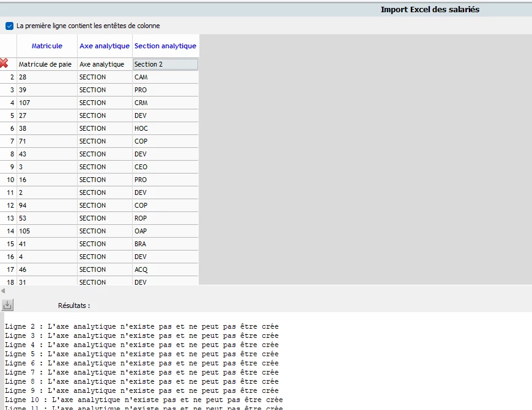
Task: Click the 'Ligne 2' error message line
Action: click(x=141, y=326)
